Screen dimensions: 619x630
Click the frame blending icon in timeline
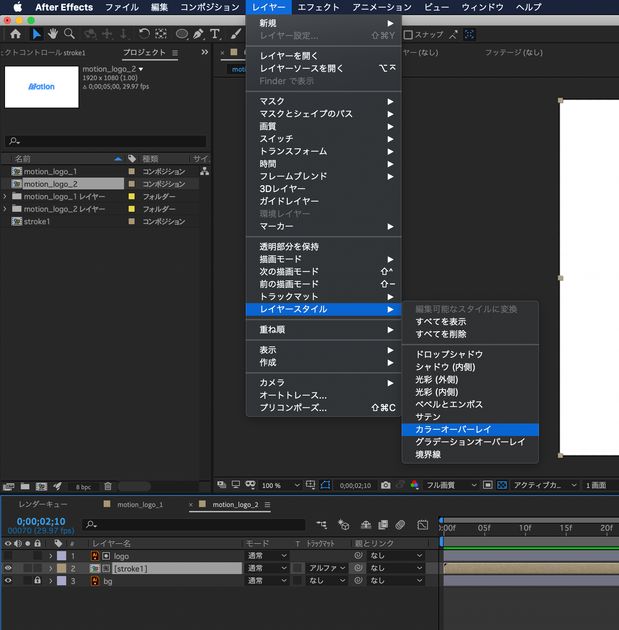coord(383,525)
